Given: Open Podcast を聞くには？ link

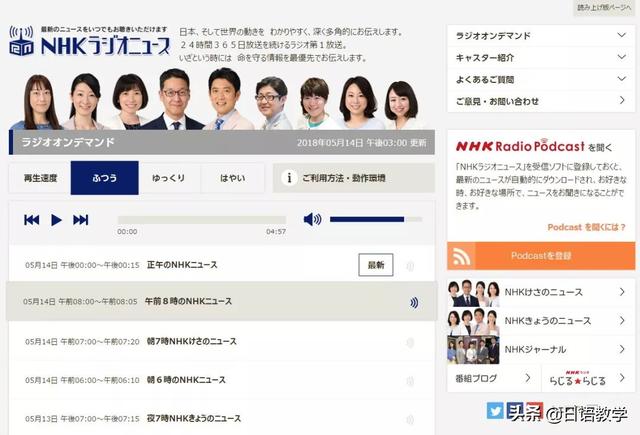Looking at the screenshot, I should click(586, 227).
